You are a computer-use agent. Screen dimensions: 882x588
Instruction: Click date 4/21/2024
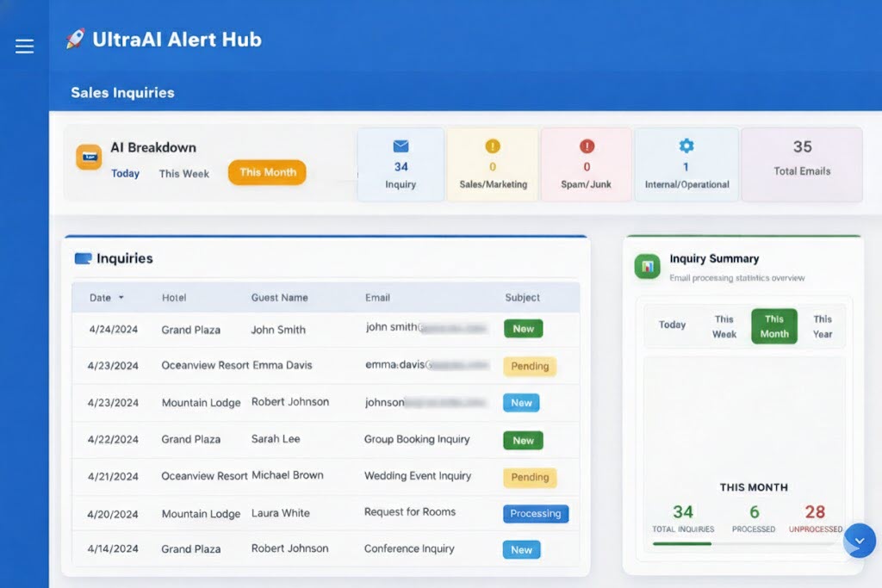pos(113,476)
